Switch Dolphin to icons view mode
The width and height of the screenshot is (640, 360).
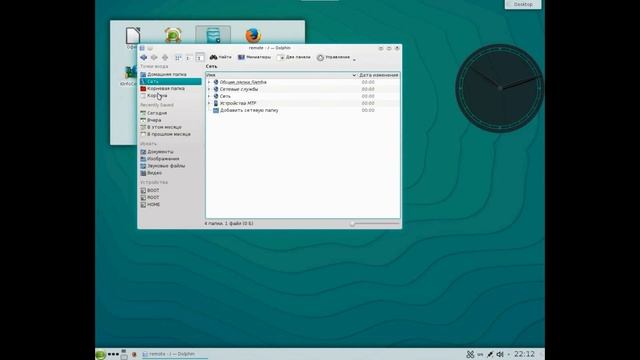[178, 58]
